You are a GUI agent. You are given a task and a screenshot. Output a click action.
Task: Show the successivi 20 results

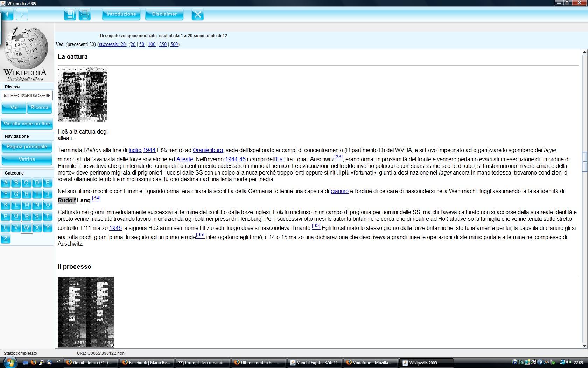tap(112, 44)
